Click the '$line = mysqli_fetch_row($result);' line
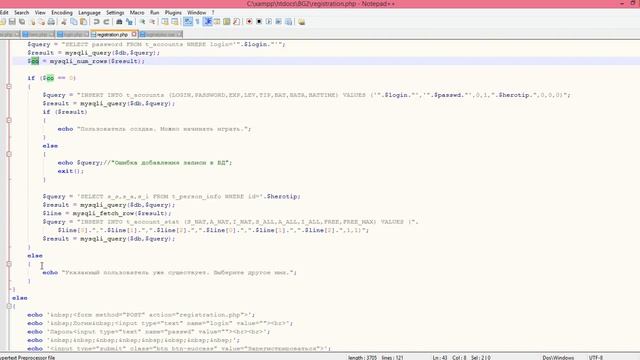Image resolution: width=640 pixels, height=360 pixels. coord(107,213)
